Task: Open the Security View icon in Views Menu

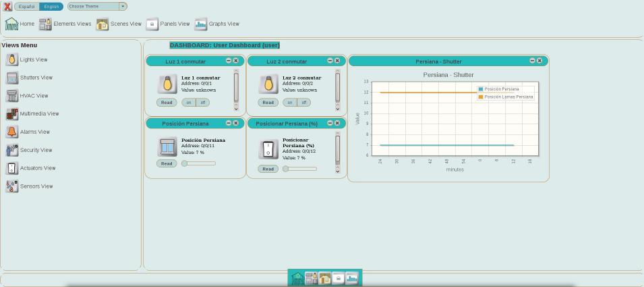Action: click(12, 150)
